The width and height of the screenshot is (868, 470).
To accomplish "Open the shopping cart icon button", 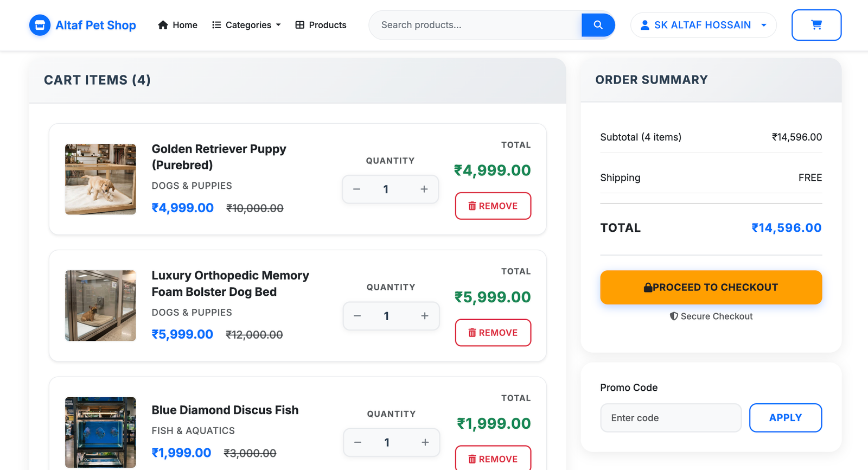I will point(816,25).
